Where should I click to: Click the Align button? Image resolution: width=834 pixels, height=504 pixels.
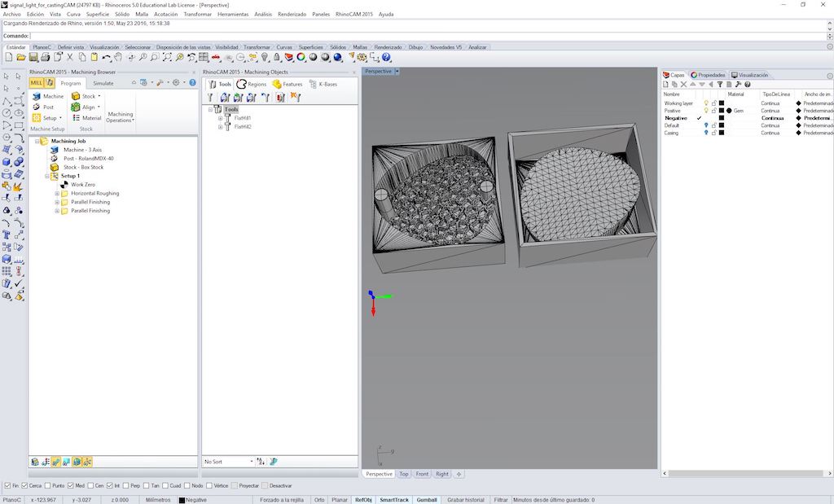click(x=86, y=107)
